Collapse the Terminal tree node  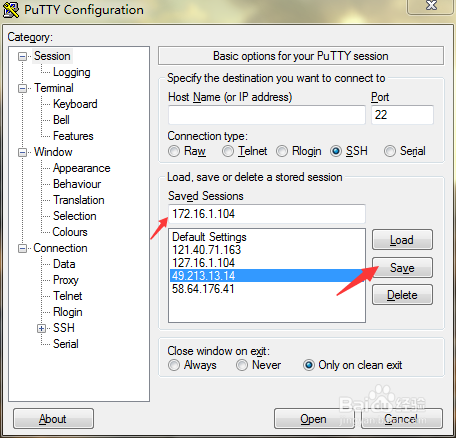click(22, 88)
